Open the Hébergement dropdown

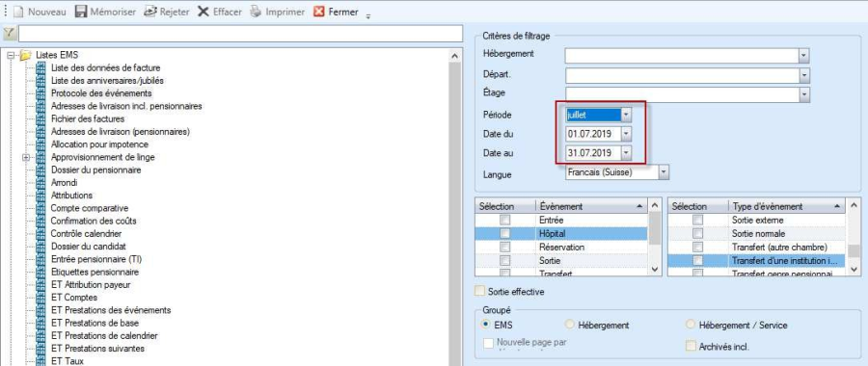[804, 56]
